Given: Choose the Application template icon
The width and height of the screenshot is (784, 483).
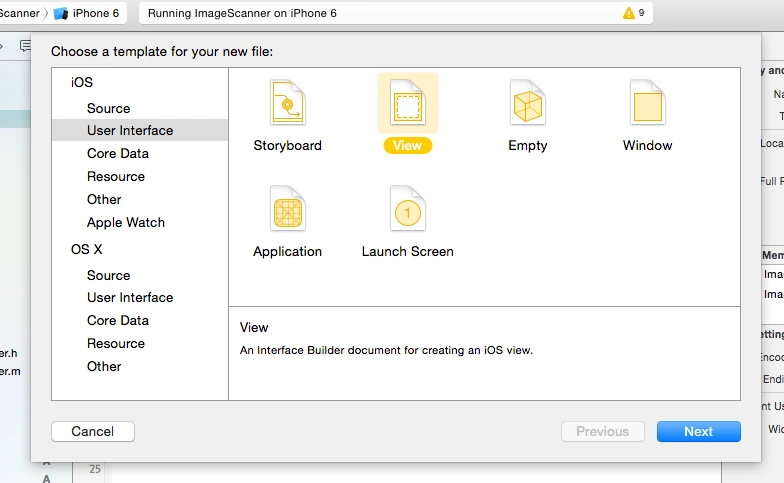Looking at the screenshot, I should click(288, 208).
